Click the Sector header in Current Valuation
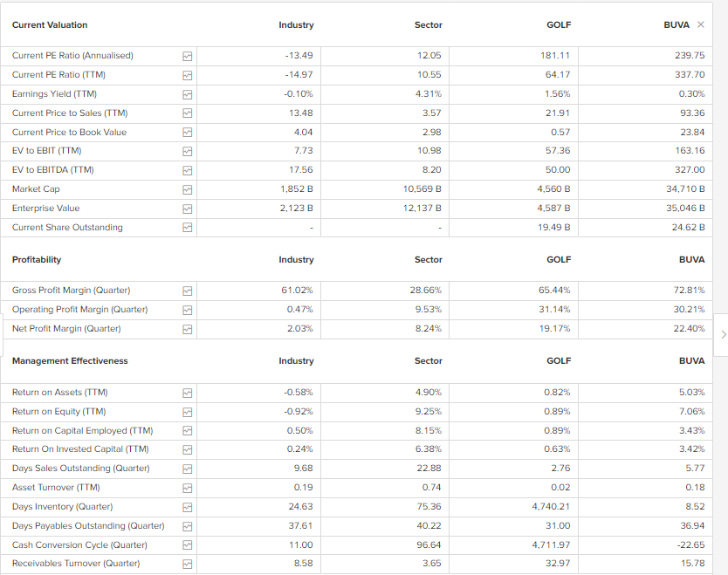The width and height of the screenshot is (728, 575). 428,25
